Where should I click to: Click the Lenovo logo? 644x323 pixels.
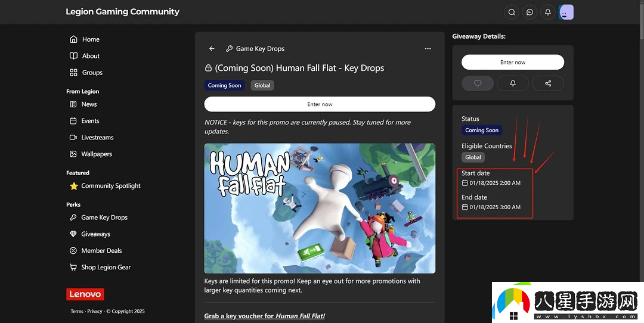tap(85, 294)
